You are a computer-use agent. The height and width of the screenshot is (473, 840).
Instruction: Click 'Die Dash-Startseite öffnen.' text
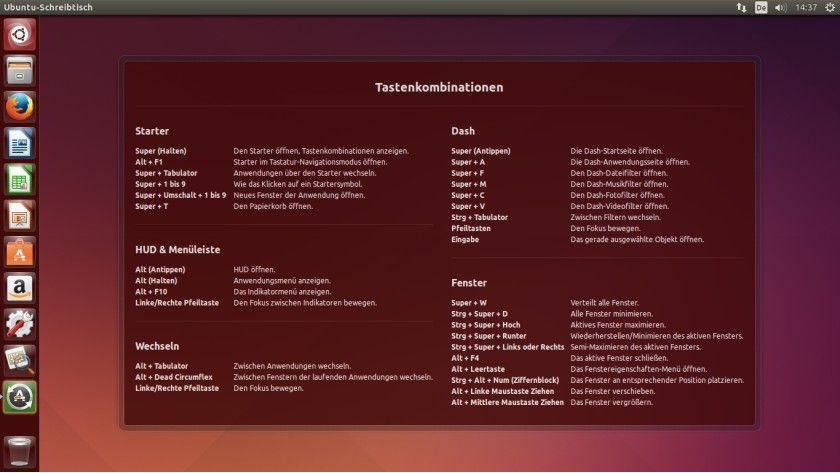[x=617, y=151]
